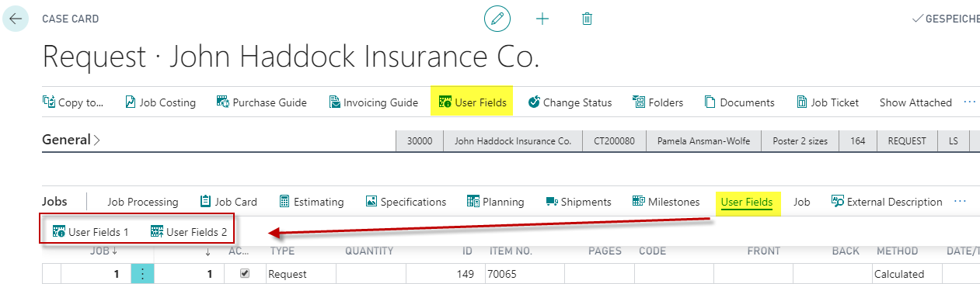The width and height of the screenshot is (980, 284).
Task: Open the Shipments action
Action: pos(578,202)
